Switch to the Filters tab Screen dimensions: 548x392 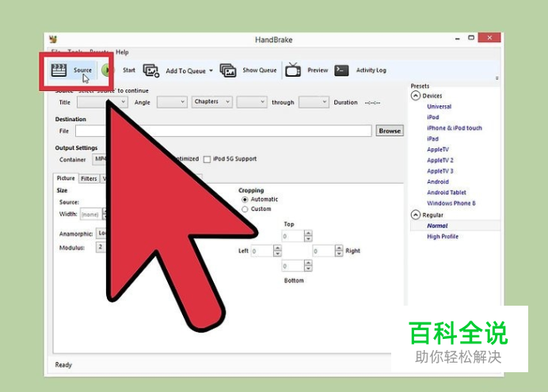(89, 178)
